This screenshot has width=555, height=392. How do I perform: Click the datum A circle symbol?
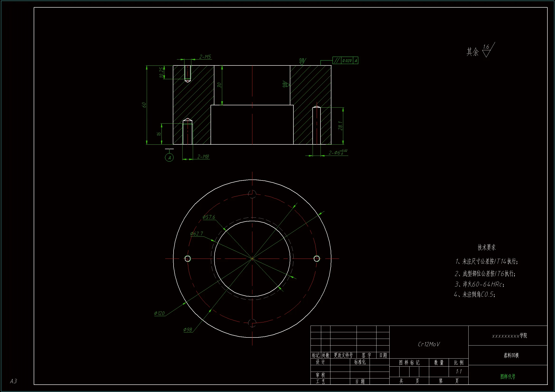169,158
